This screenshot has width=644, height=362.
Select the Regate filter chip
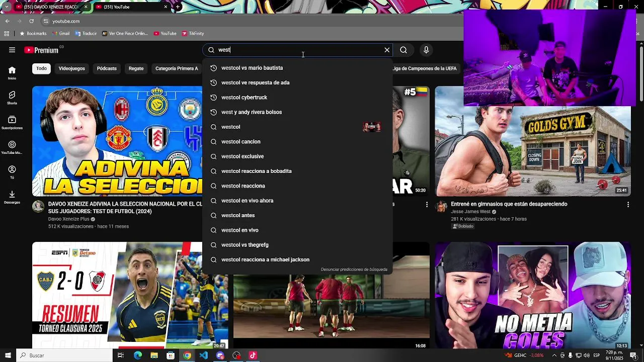click(x=136, y=68)
